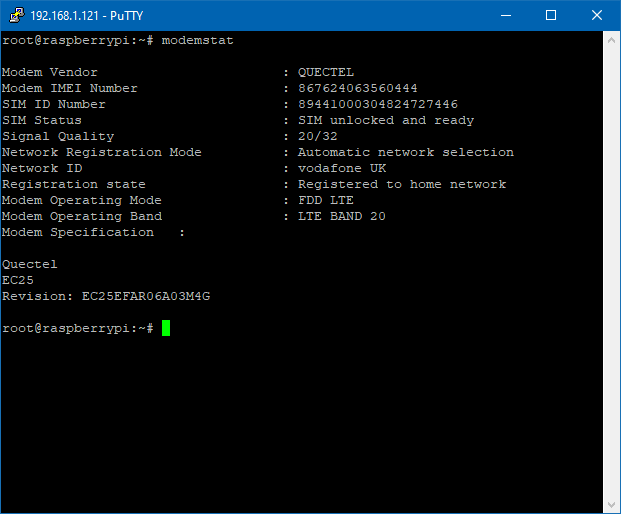Click the 'Quectel' specification line
This screenshot has width=621, height=514.
tap(30, 265)
